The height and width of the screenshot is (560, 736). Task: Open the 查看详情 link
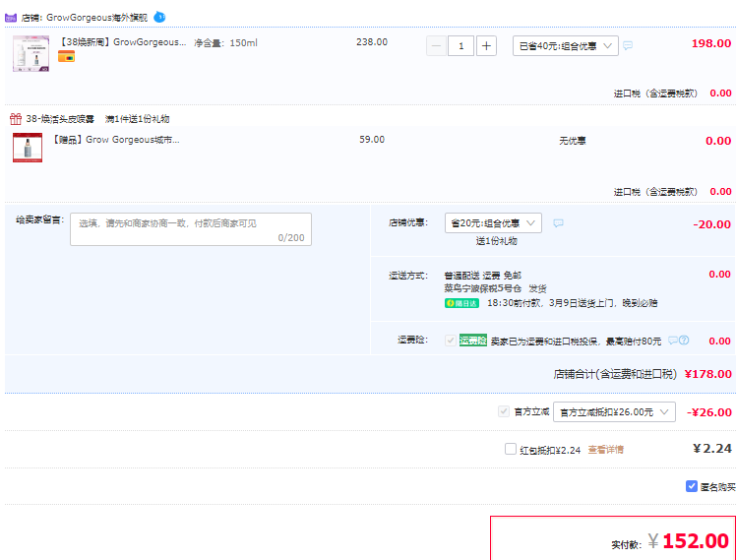(x=605, y=450)
